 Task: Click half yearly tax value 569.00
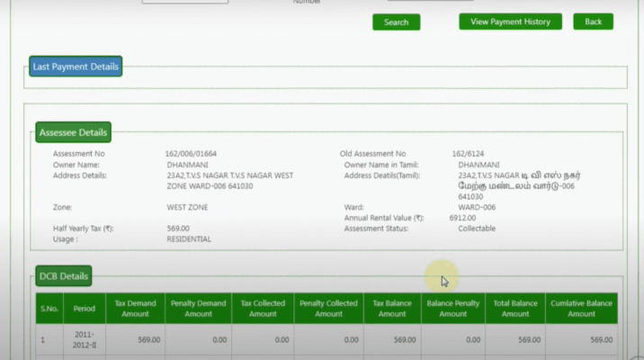(178, 229)
